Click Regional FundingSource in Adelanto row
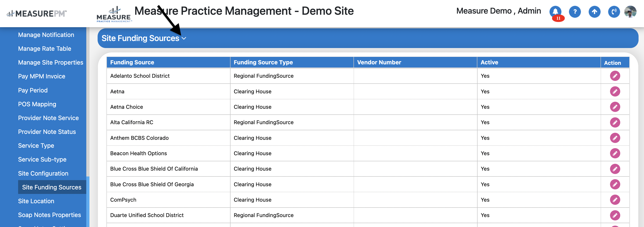 (x=264, y=76)
